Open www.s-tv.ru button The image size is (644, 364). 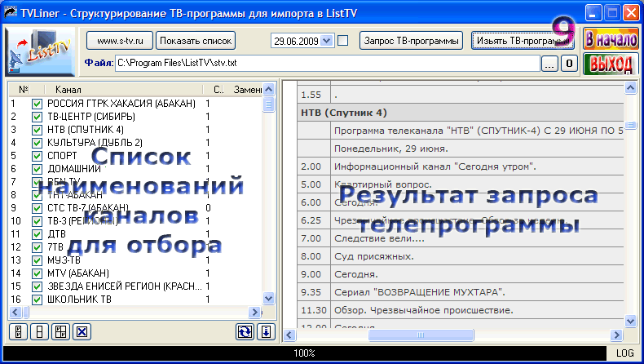point(120,41)
